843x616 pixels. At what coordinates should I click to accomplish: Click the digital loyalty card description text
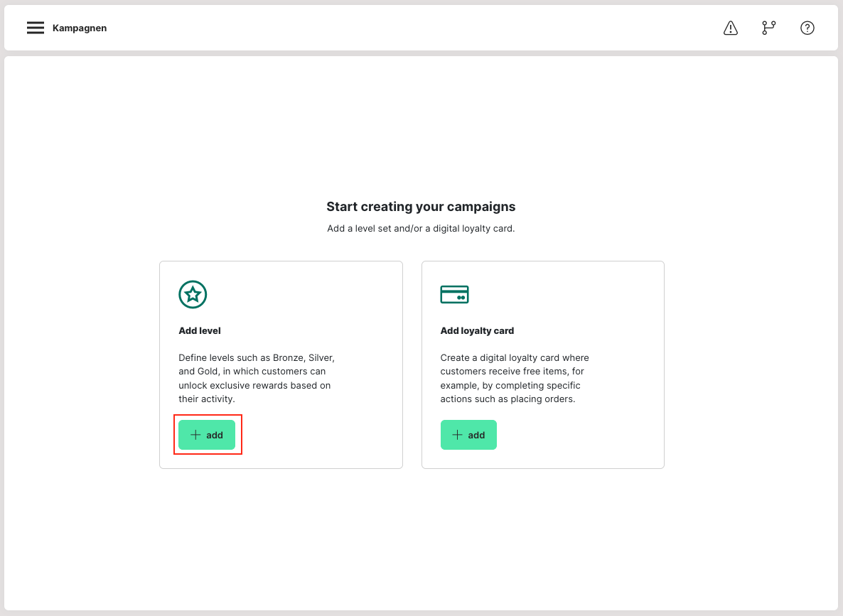tap(515, 379)
